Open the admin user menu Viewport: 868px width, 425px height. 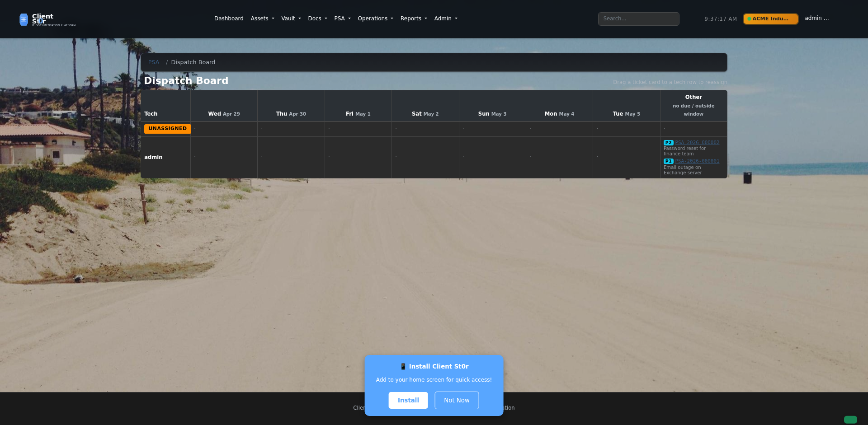point(816,18)
